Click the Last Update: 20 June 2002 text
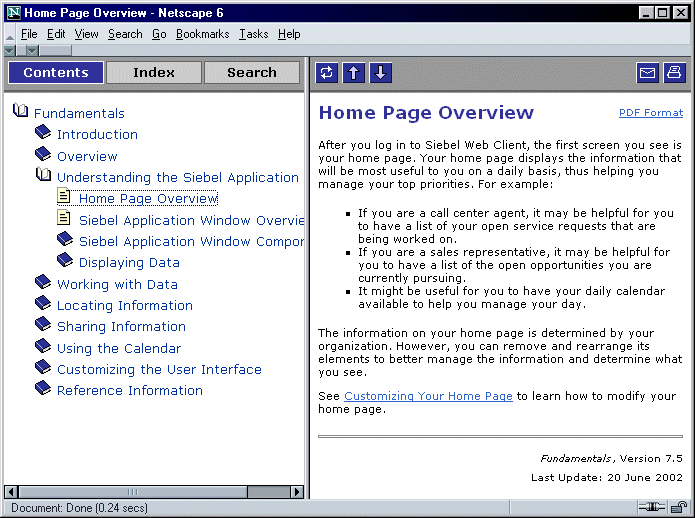The height and width of the screenshot is (518, 695). click(607, 477)
